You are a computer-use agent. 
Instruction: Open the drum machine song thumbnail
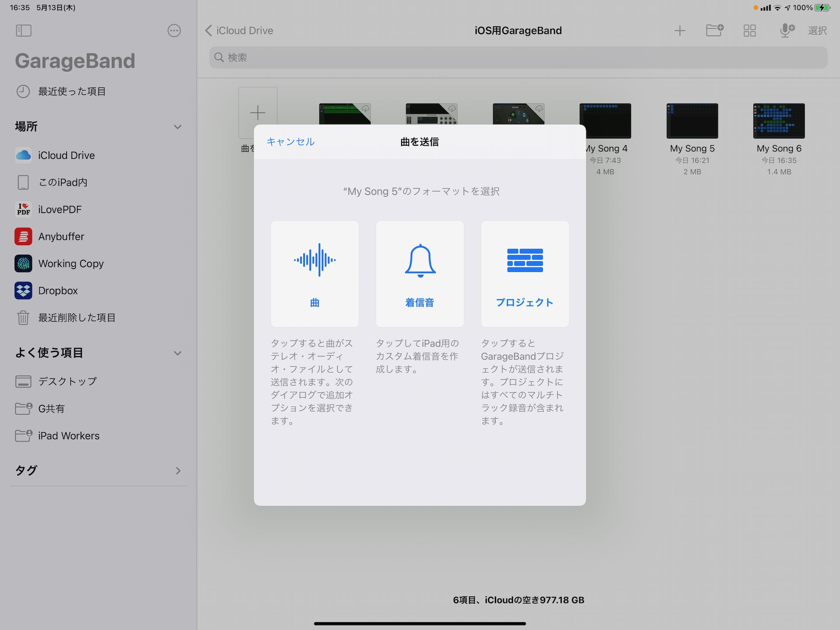click(x=431, y=114)
